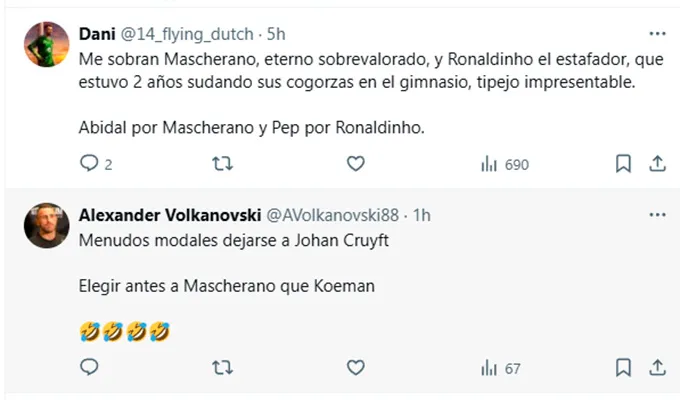
Task: View analytics on Dani's tweet
Action: tap(490, 163)
